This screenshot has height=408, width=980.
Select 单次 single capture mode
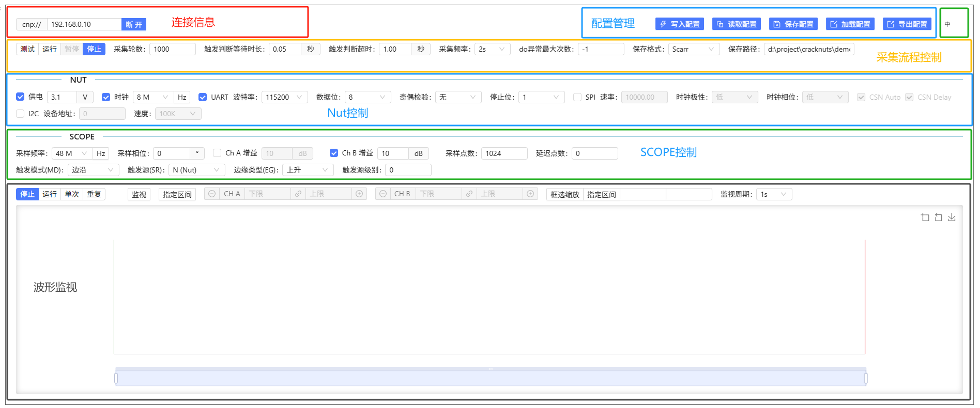point(72,194)
